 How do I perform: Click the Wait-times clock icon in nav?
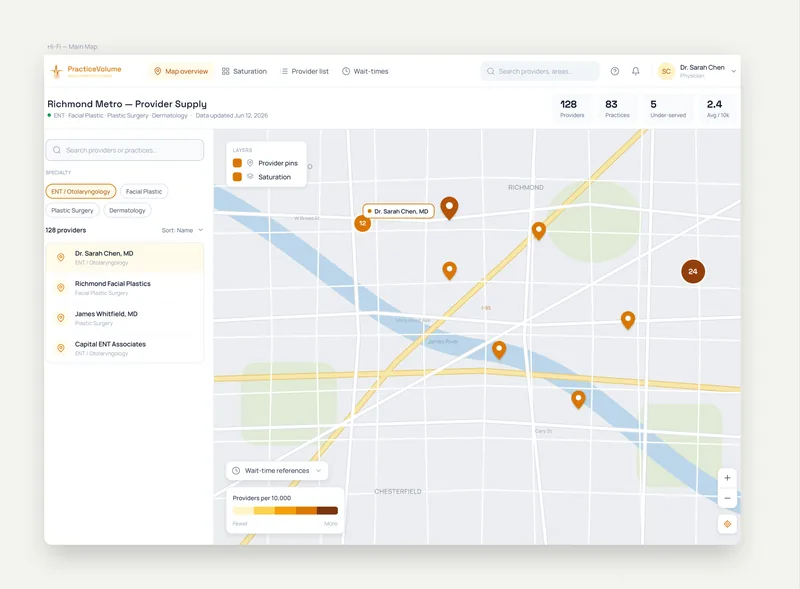[x=346, y=71]
